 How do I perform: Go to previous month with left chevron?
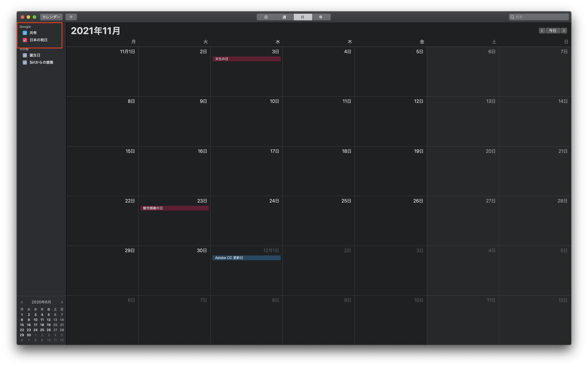(542, 31)
